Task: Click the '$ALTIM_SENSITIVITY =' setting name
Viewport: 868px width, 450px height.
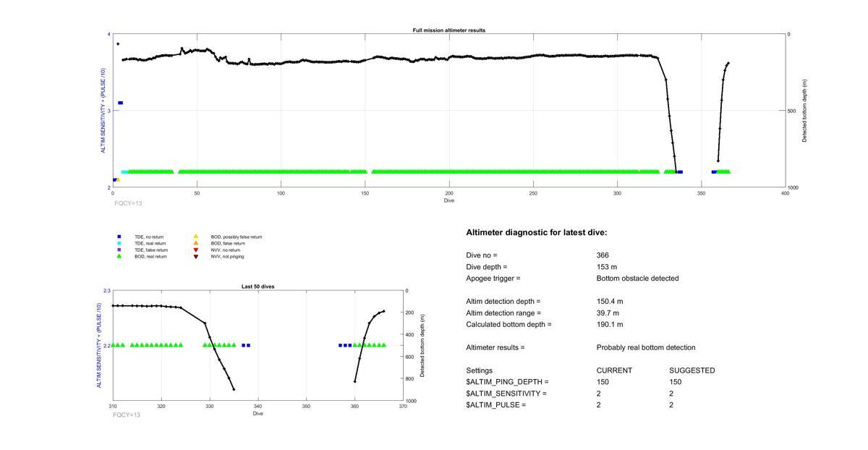Action: click(x=506, y=394)
